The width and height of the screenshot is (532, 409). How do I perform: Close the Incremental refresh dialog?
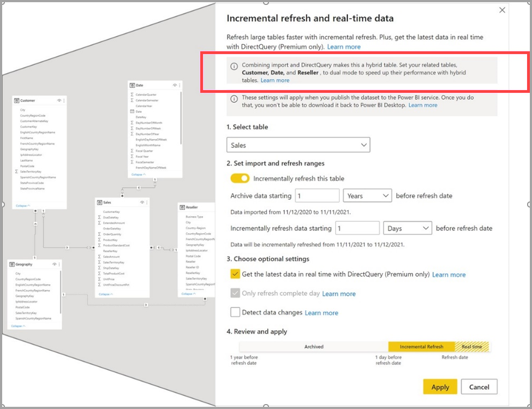(502, 10)
